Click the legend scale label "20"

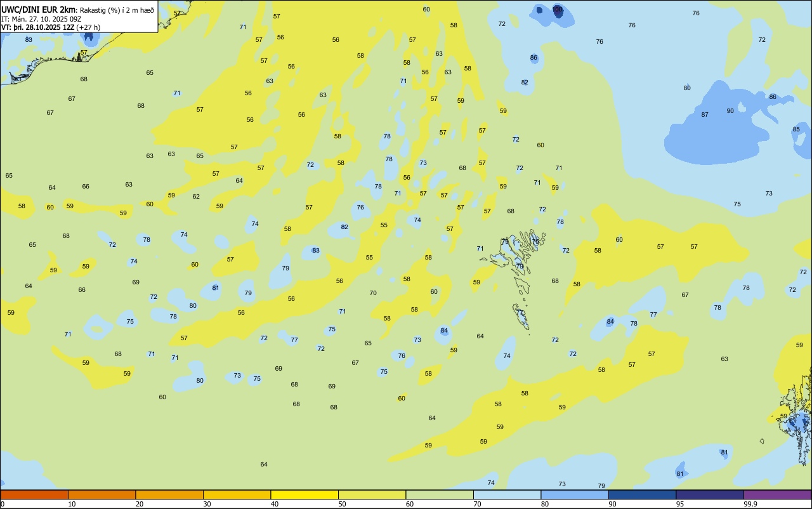(140, 504)
